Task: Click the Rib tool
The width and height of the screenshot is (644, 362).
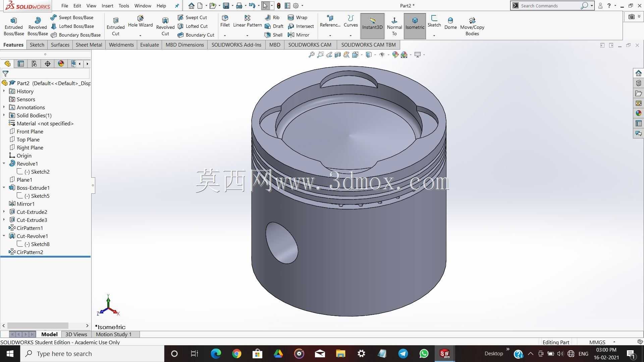Action: [272, 17]
